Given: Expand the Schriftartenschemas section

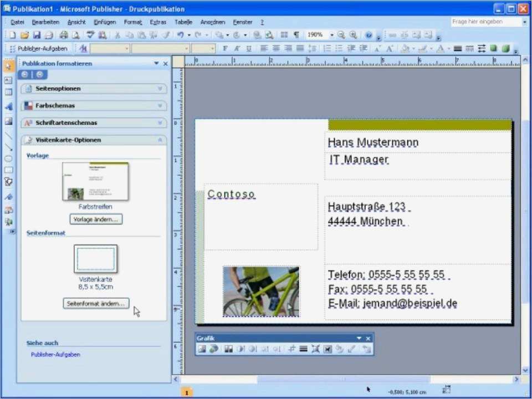Looking at the screenshot, I should [94, 123].
